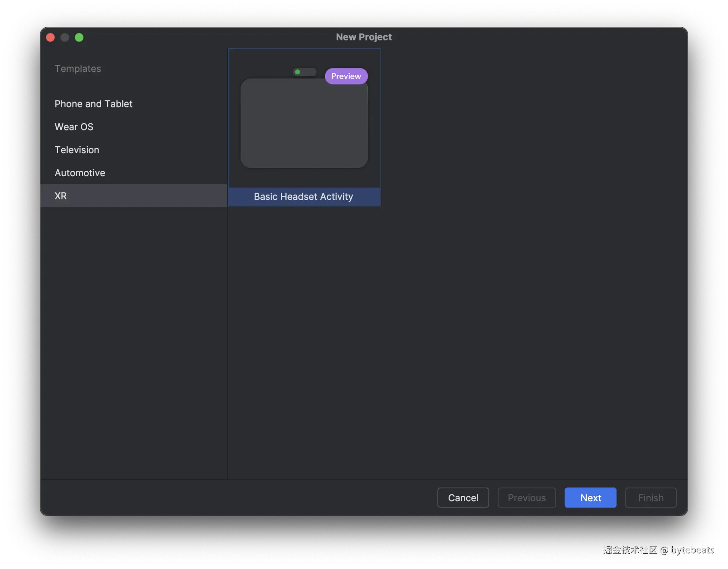Click the green indicator dot on the toggle
The width and height of the screenshot is (728, 569).
(x=298, y=72)
